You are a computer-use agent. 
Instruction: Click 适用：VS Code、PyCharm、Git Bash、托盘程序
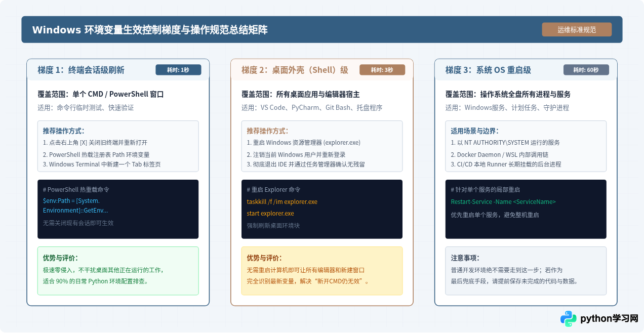pos(312,107)
